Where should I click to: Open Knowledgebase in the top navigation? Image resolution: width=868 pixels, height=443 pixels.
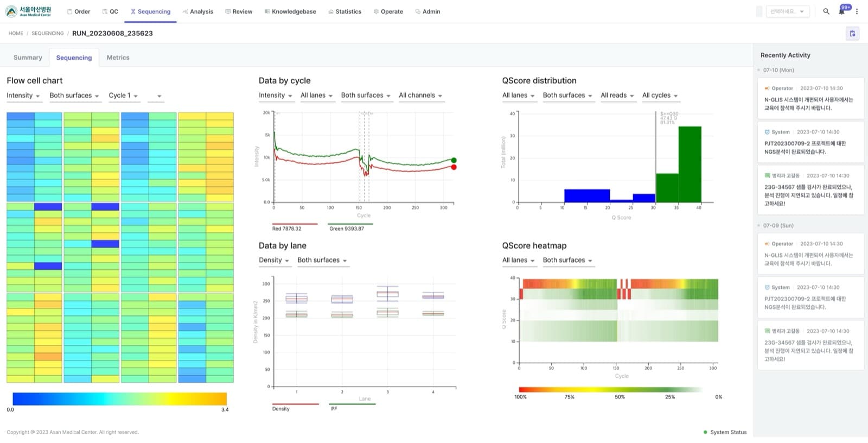pyautogui.click(x=290, y=11)
